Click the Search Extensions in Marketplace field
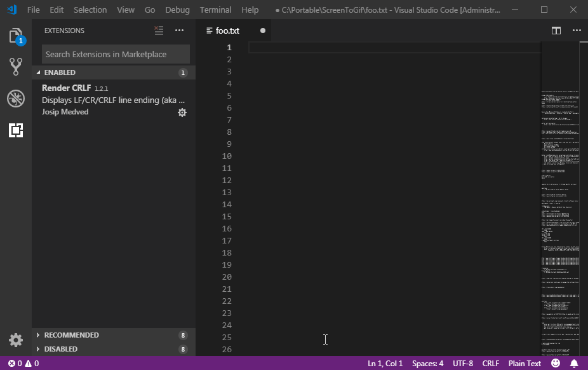This screenshot has width=588, height=370. coord(115,53)
